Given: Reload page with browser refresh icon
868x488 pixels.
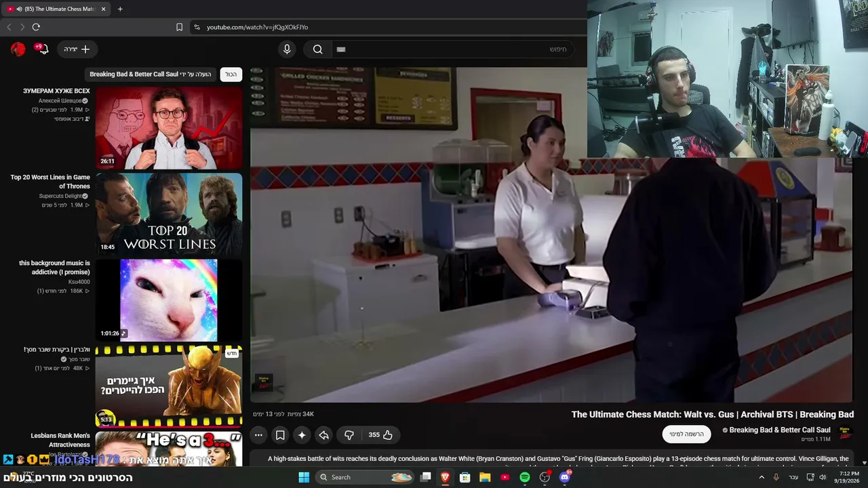Looking at the screenshot, I should pyautogui.click(x=36, y=27).
